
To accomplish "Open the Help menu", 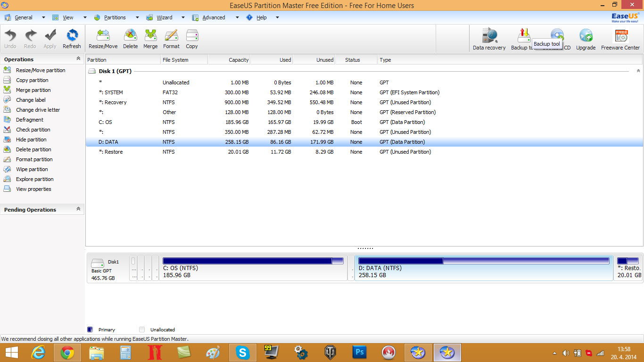I will pyautogui.click(x=262, y=17).
